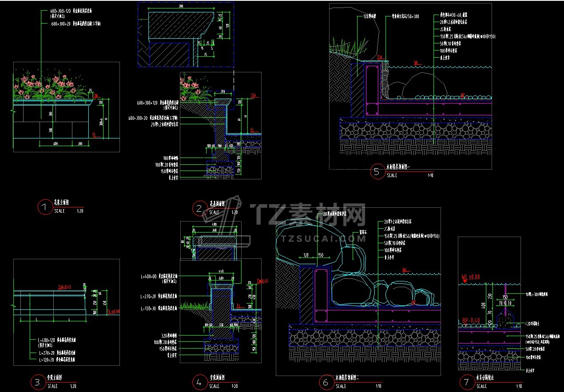This screenshot has height=392, width=564.
Task: Select the '120' dimension in drawing 6
Action: pyautogui.click(x=306, y=255)
